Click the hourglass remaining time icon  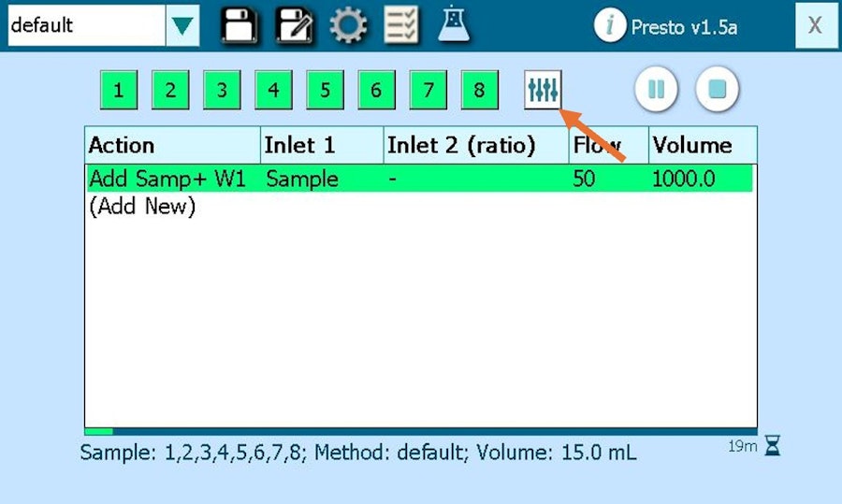tap(773, 445)
